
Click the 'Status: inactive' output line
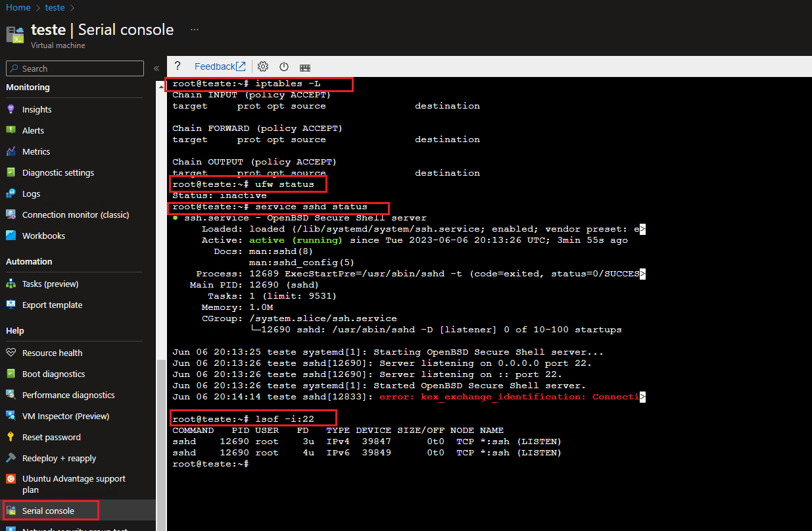point(220,195)
